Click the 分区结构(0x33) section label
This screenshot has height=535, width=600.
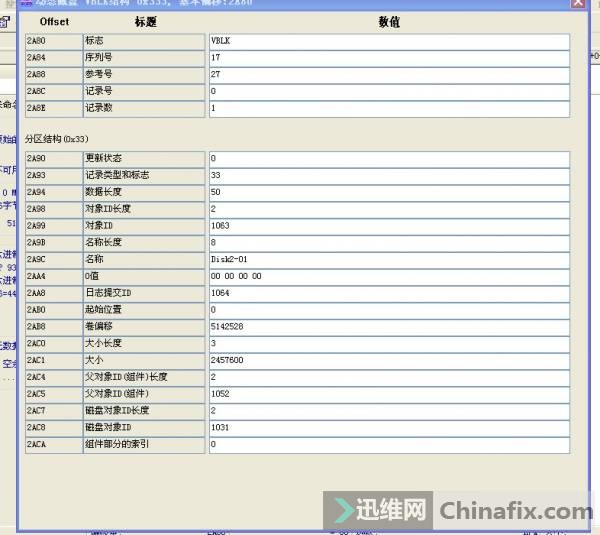(57, 139)
